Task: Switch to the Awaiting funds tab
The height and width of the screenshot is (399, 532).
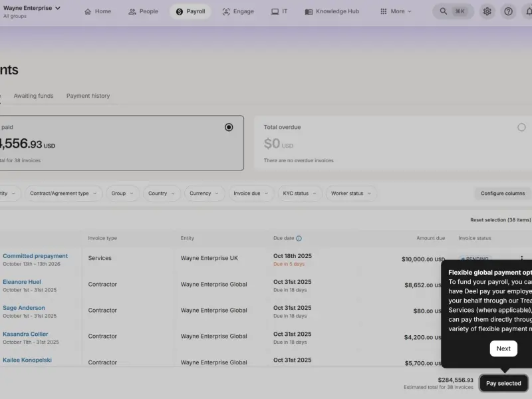Action: (34, 96)
